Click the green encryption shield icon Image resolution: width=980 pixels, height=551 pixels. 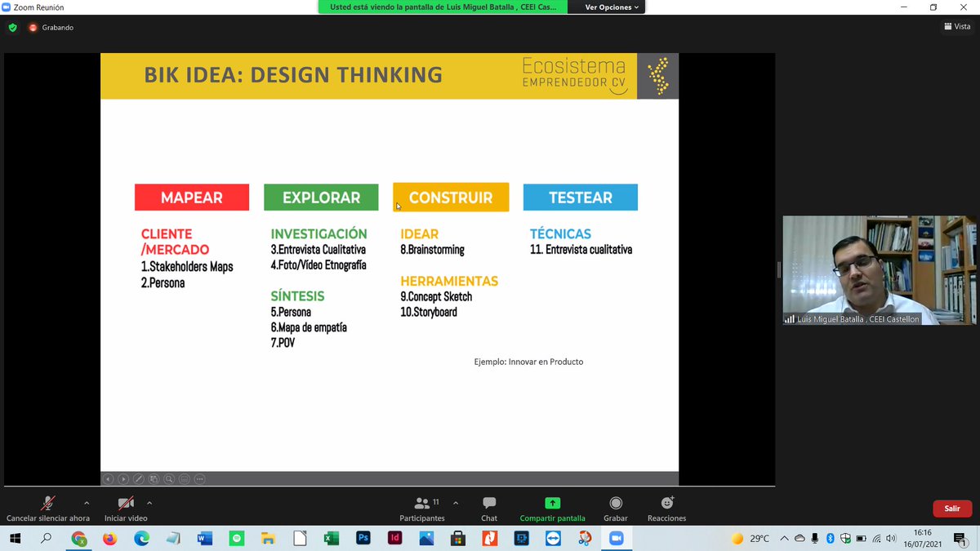click(12, 27)
